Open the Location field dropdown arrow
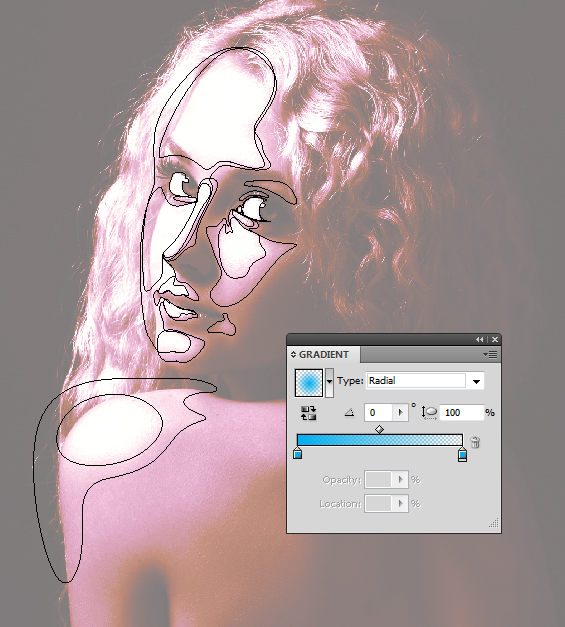The width and height of the screenshot is (565, 627). (400, 503)
